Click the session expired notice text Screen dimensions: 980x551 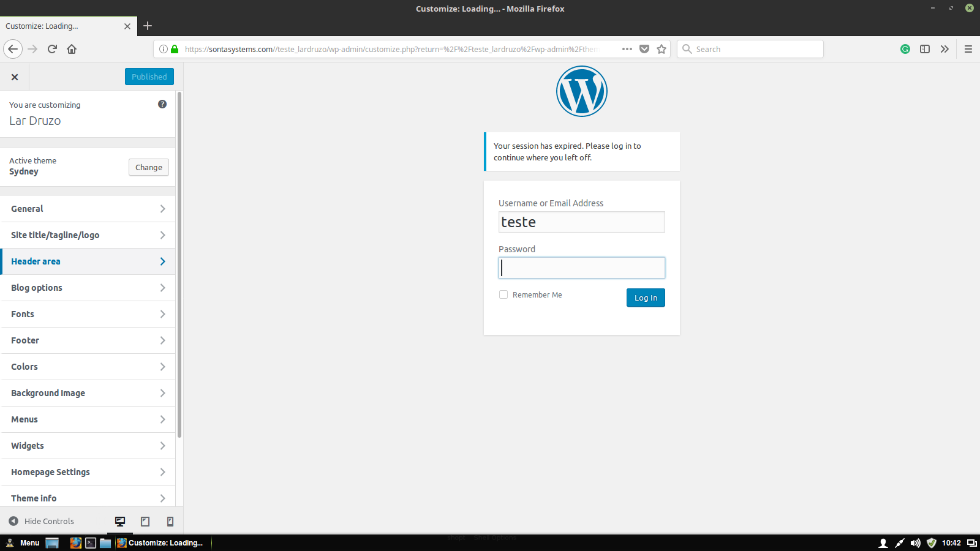pyautogui.click(x=567, y=152)
